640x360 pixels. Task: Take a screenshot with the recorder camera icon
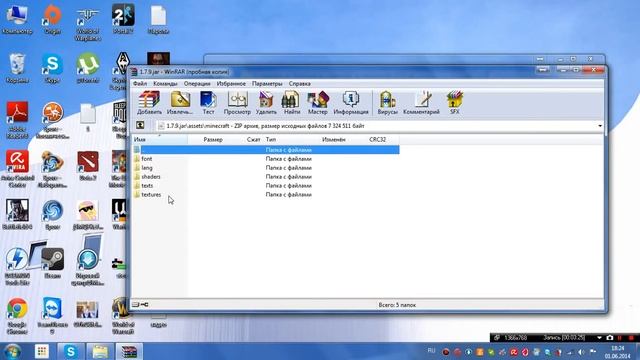[609, 338]
